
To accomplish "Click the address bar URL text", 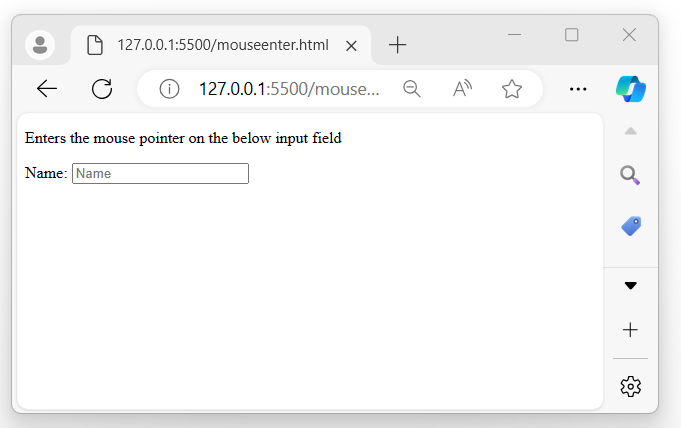I will tap(289, 89).
